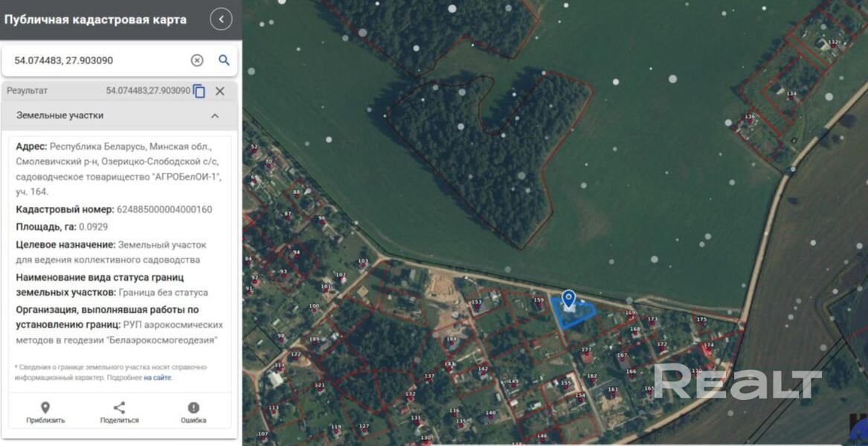This screenshot has width=868, height=446.
Task: Click the Поделиться share button
Action: pos(119,412)
